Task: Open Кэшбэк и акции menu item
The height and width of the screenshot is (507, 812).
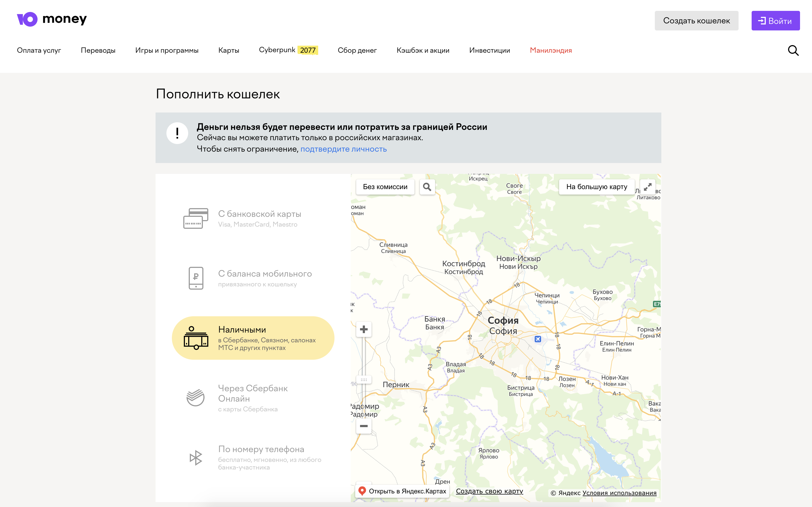Action: pos(423,50)
